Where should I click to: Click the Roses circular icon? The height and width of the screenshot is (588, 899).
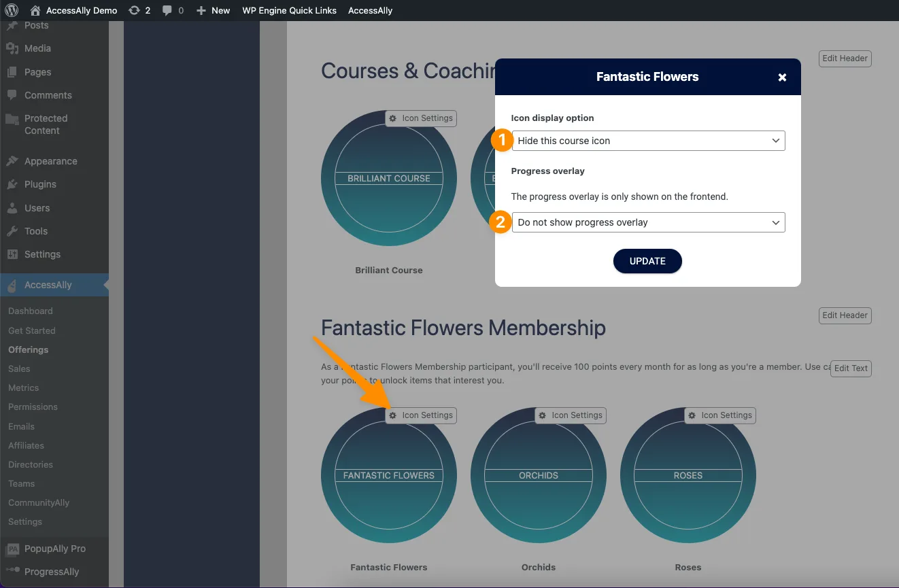click(x=688, y=475)
